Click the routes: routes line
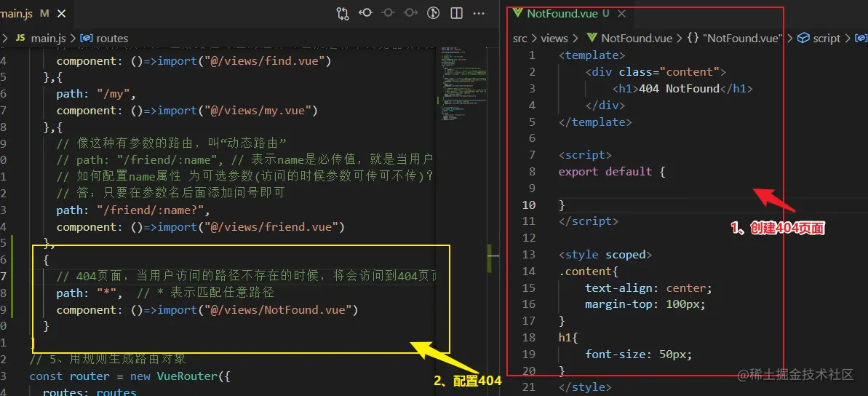The width and height of the screenshot is (868, 396). click(89, 392)
